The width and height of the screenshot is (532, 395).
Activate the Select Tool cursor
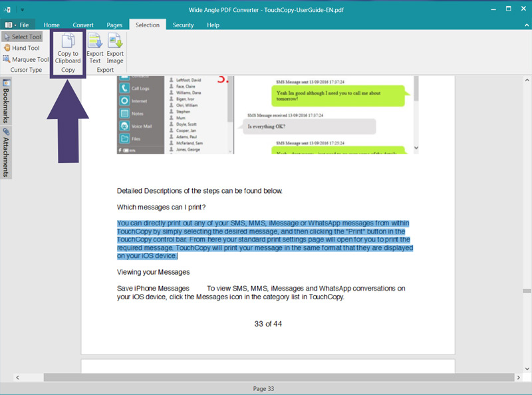pyautogui.click(x=23, y=37)
